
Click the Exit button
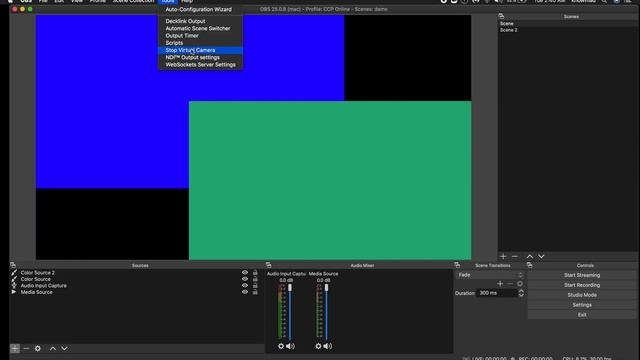click(582, 315)
